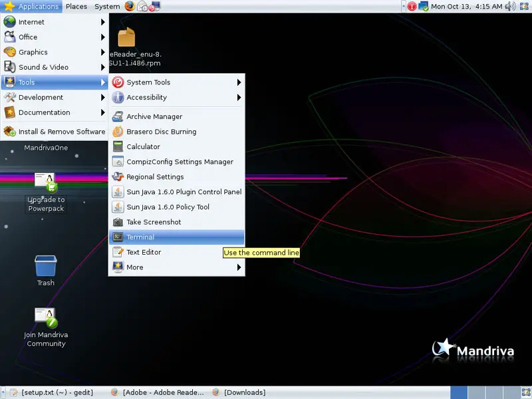532x399 pixels.
Task: Click the red exclamation alert tray icon
Action: pos(412,6)
